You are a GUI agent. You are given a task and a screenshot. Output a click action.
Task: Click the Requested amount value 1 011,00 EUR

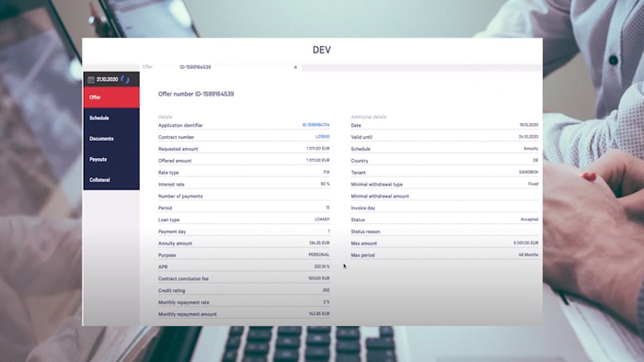318,149
